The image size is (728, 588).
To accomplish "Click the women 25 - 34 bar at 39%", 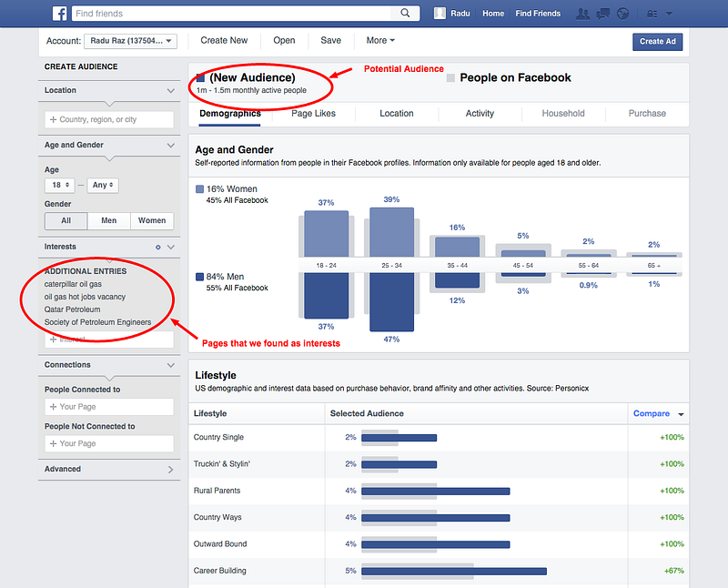I will 391,232.
